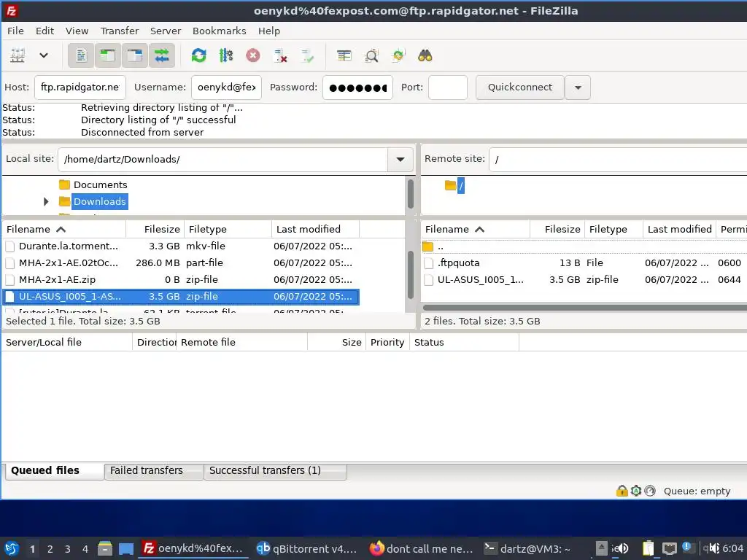Cancel current operation (red X icon)
This screenshot has height=560, width=747.
(x=253, y=55)
